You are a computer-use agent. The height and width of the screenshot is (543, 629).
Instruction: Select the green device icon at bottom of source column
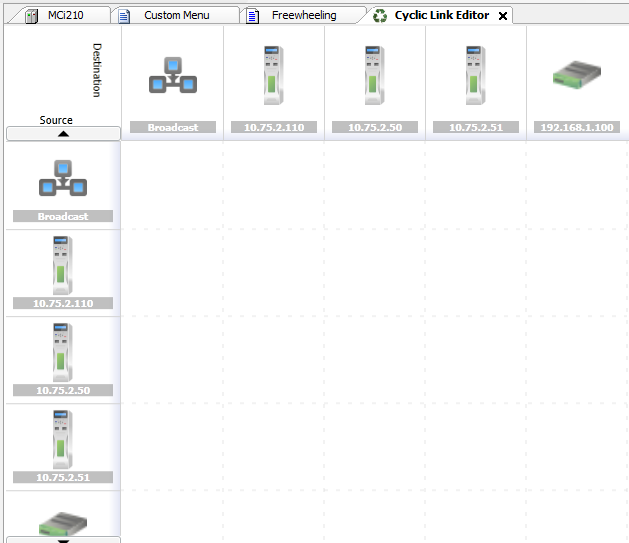(63, 523)
